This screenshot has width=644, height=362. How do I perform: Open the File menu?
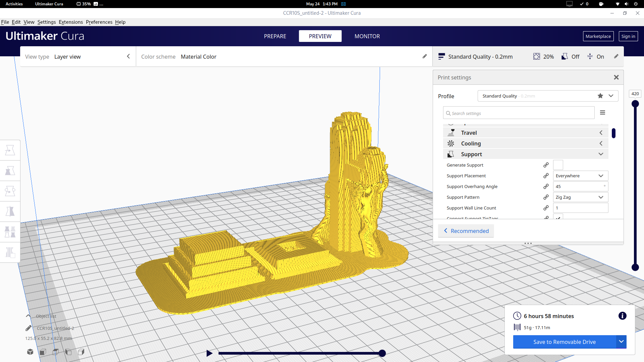pos(5,22)
